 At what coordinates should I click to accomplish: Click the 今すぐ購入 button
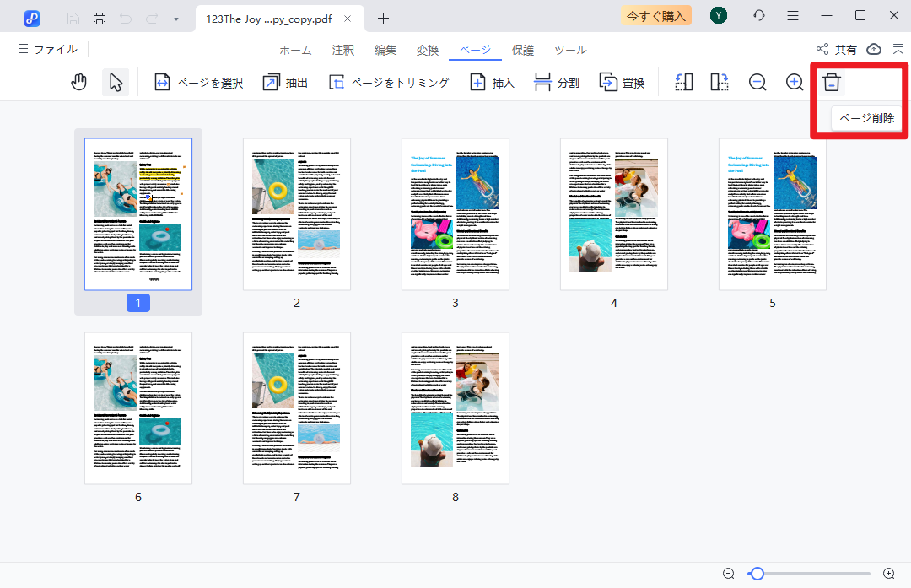click(655, 16)
